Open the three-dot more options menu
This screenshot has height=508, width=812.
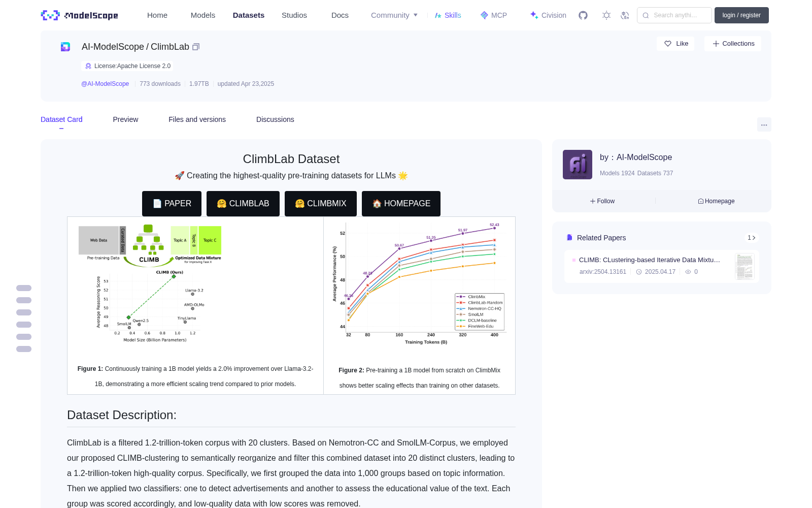(764, 124)
